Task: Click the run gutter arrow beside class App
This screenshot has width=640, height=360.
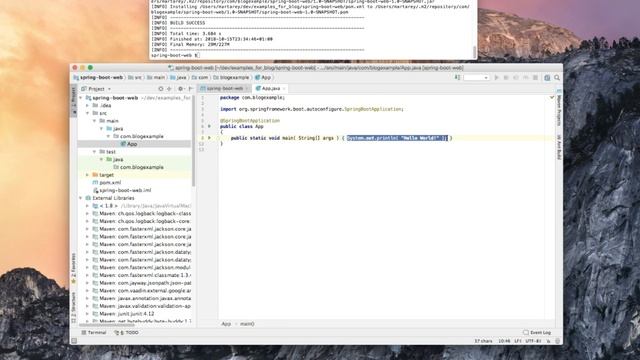Action: point(209,127)
